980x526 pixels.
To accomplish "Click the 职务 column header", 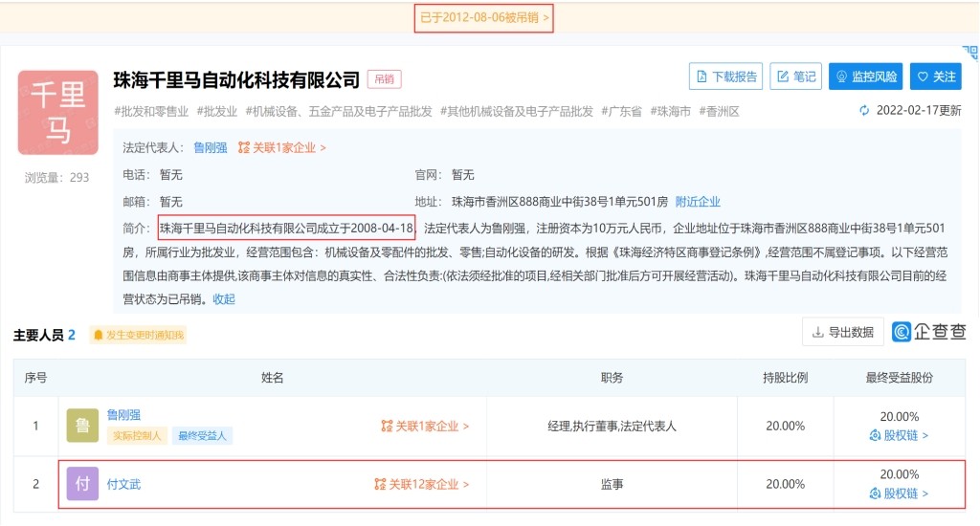I will (612, 378).
